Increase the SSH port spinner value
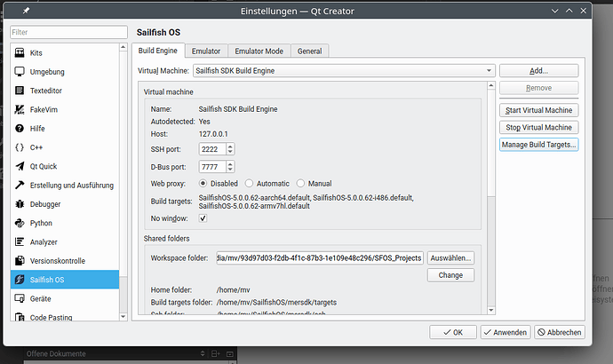613x364 pixels. click(231, 146)
